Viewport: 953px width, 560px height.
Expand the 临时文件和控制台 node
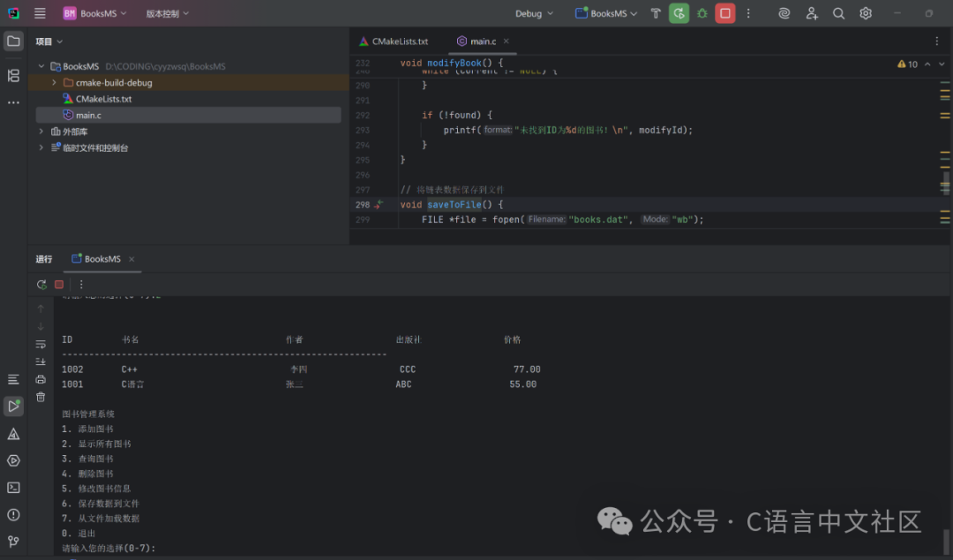click(x=41, y=147)
